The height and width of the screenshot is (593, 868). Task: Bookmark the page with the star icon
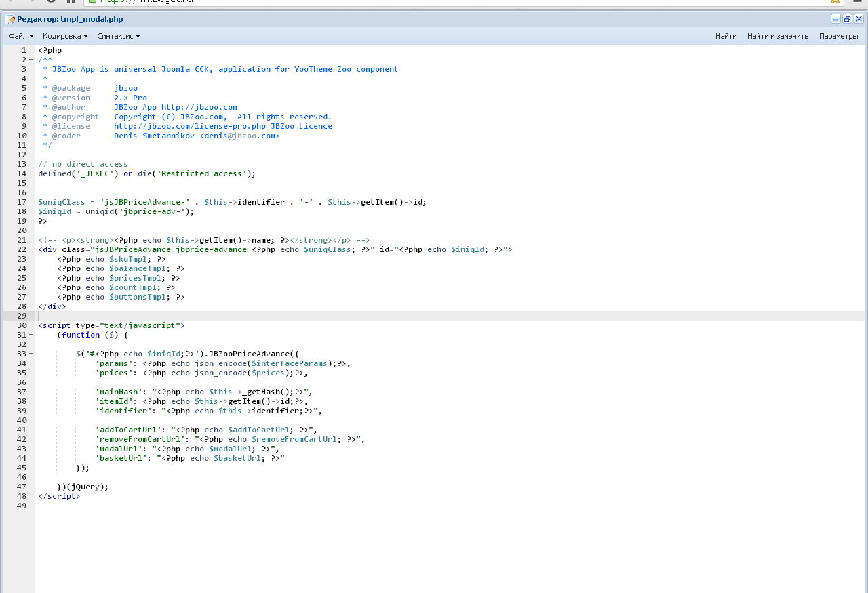835,1
